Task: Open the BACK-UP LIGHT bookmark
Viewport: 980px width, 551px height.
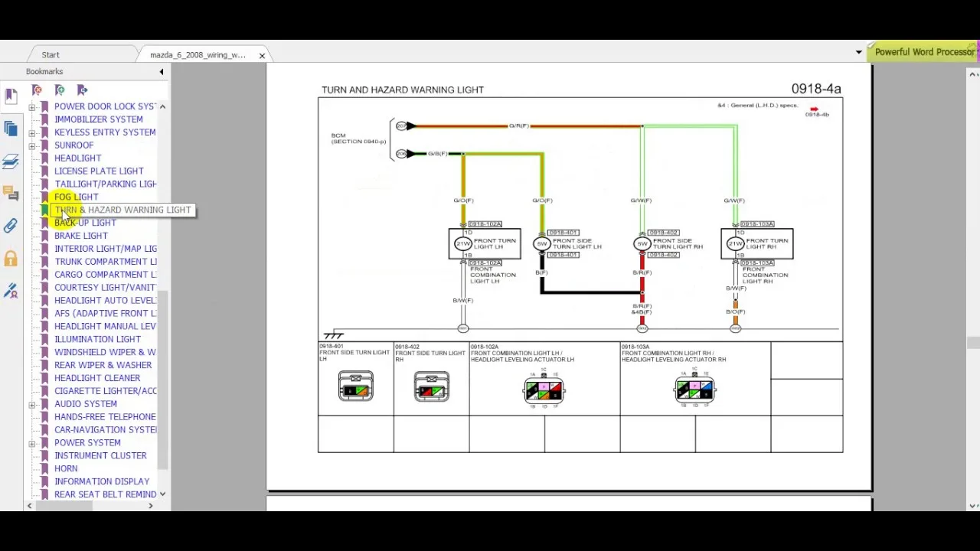Action: (x=85, y=223)
